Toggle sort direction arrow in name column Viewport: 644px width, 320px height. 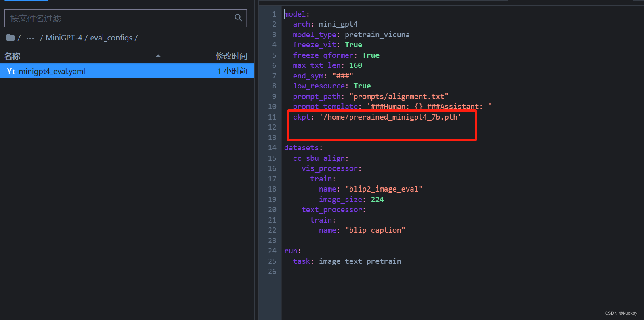[158, 56]
